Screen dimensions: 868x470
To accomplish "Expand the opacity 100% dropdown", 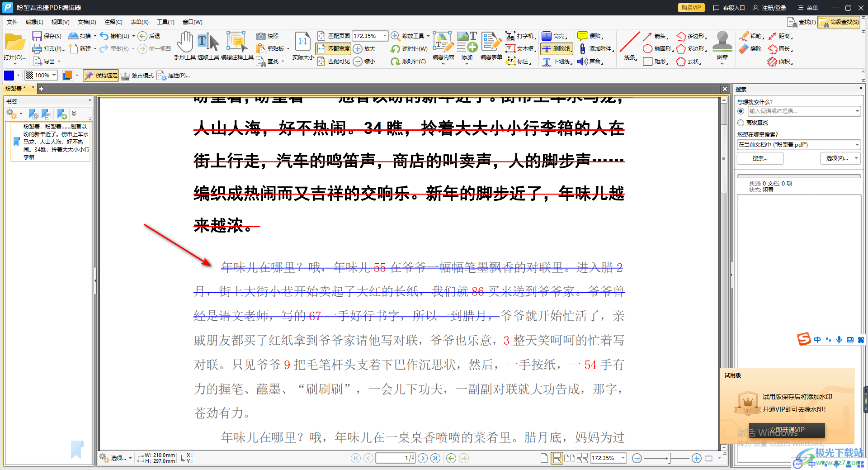I will click(54, 76).
